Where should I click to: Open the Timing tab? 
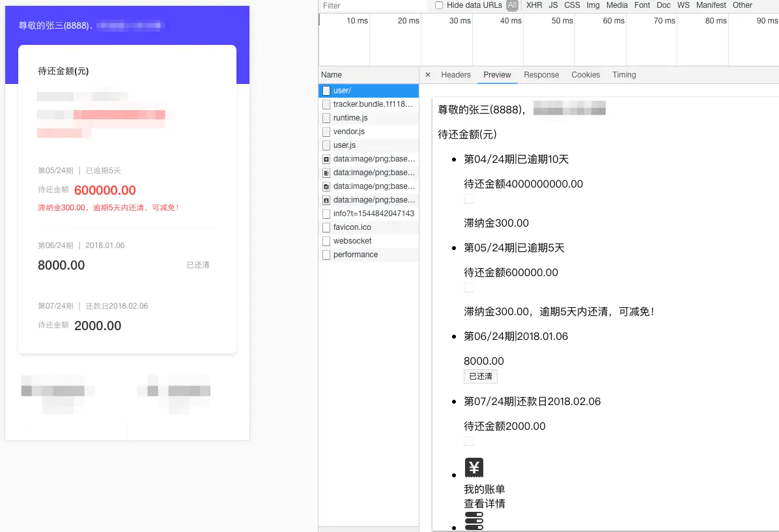(x=623, y=74)
